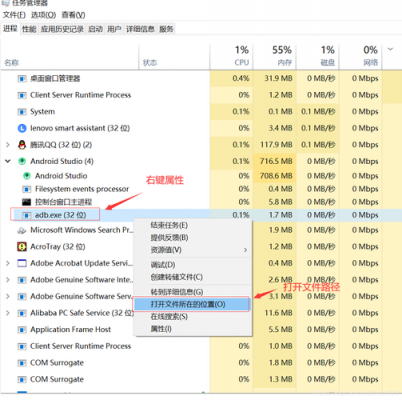Screen dimensions: 402x400
Task: Expand the Adobe Genuine Software Serv.. group
Action: [8, 296]
